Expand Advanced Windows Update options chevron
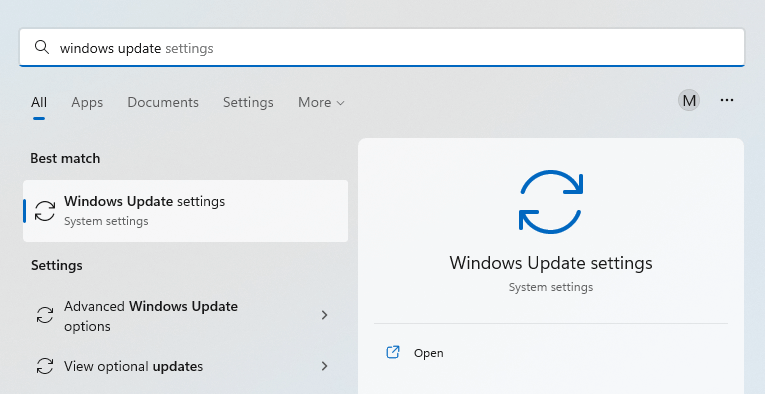765x394 pixels. pos(324,315)
